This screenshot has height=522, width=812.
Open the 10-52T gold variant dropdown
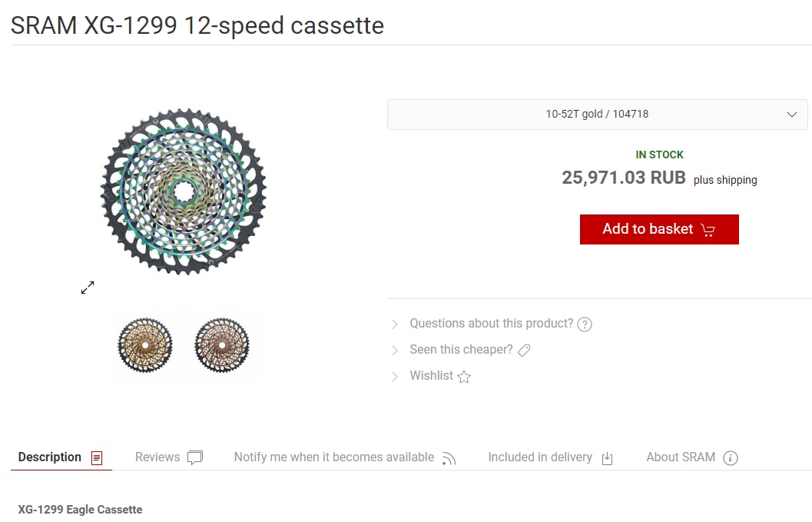(x=597, y=115)
